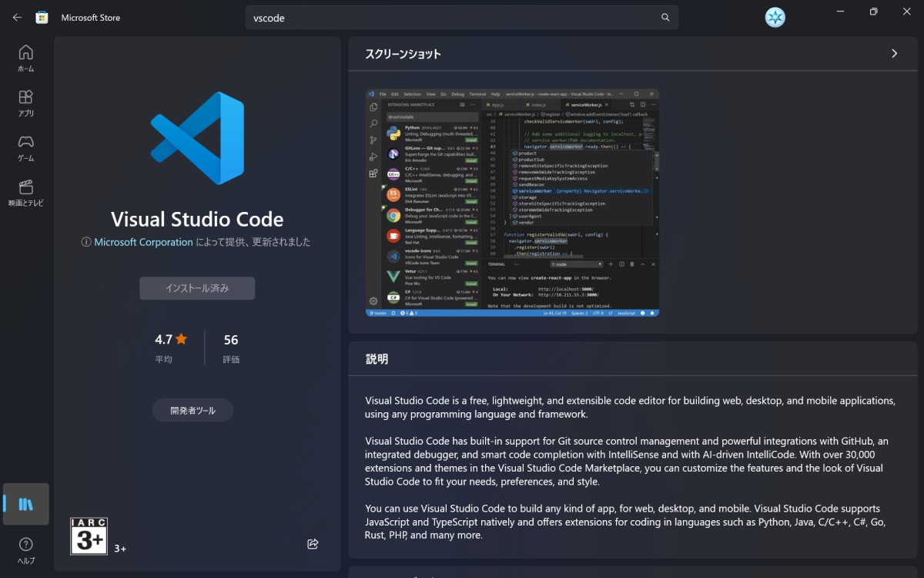Expand スクリーンショット using the chevron arrow
924x578 pixels.
click(x=894, y=53)
